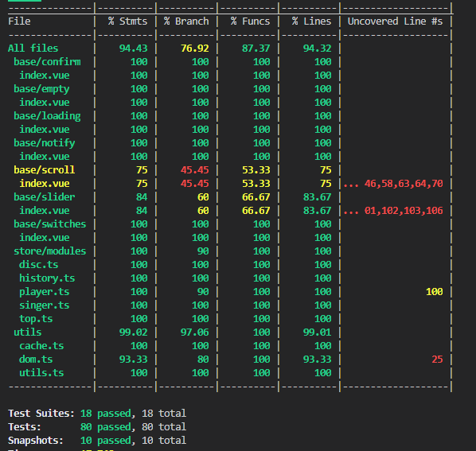Click the base/slider directory entry
This screenshot has width=476, height=451.
pyautogui.click(x=45, y=197)
